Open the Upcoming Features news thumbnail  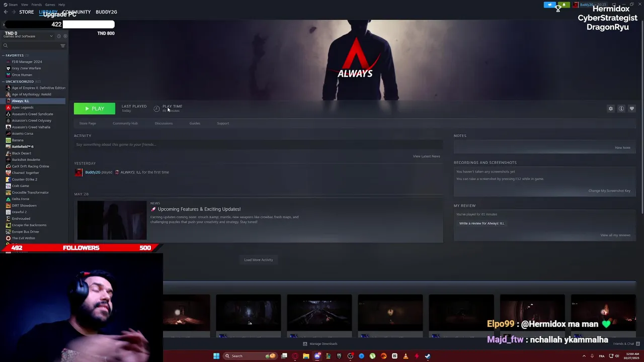[x=112, y=220]
